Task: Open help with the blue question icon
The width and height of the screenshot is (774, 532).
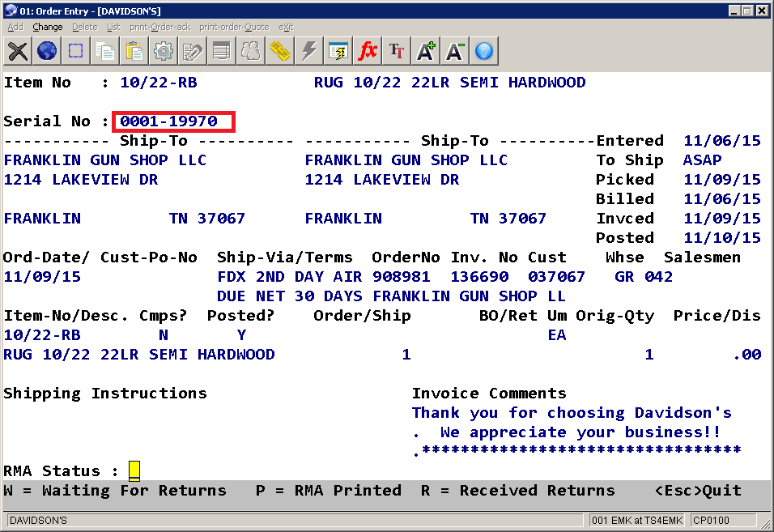Action: (x=484, y=51)
